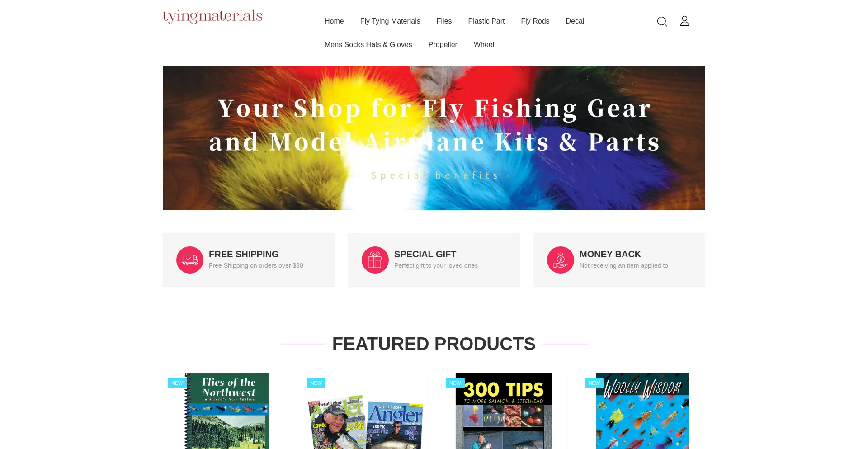Click the tyingmaterials logo

pyautogui.click(x=212, y=16)
